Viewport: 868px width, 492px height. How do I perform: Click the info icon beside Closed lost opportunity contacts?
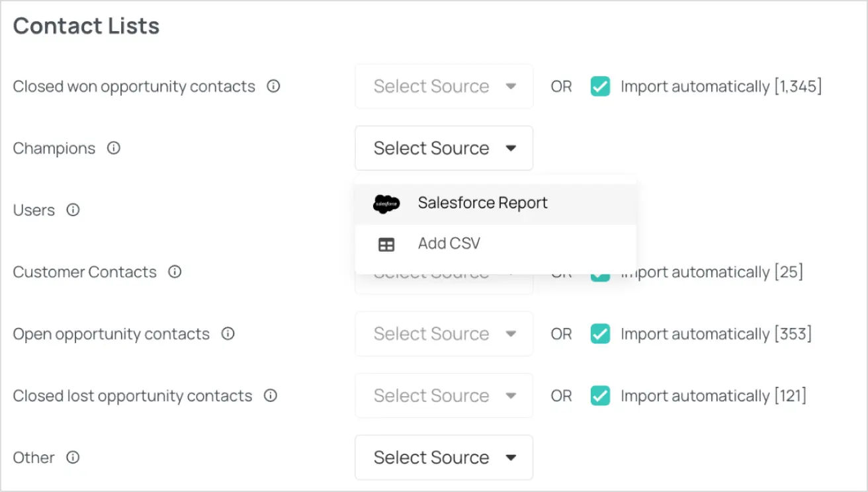click(x=271, y=395)
